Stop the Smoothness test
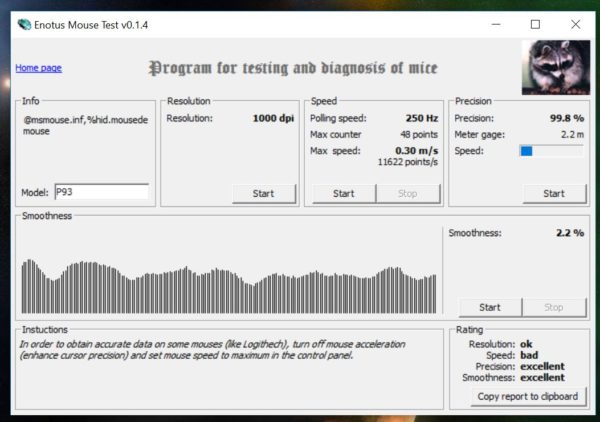The image size is (600, 422). pyautogui.click(x=554, y=307)
